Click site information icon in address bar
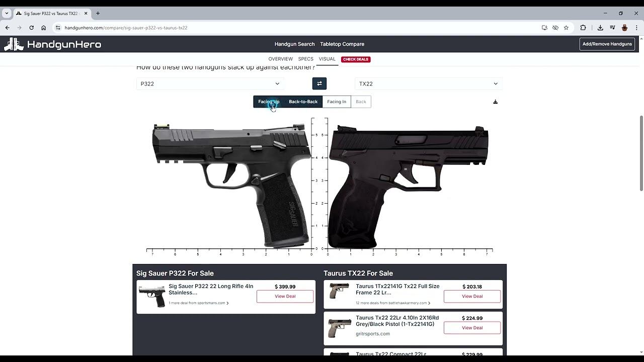 (58, 28)
